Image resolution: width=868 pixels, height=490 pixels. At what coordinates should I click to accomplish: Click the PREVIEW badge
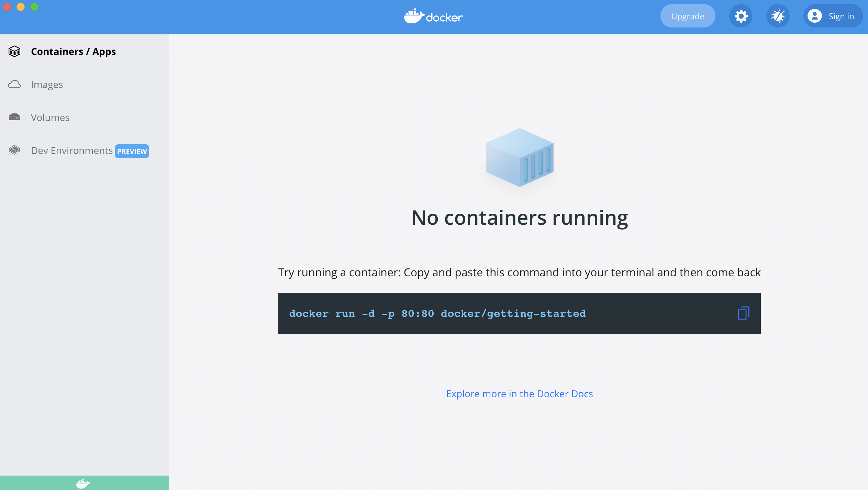point(132,151)
